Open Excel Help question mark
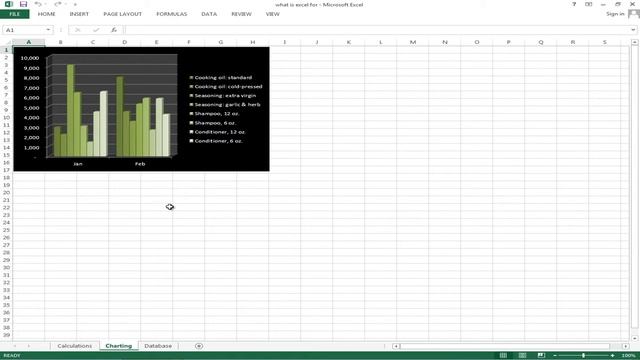 point(574,4)
